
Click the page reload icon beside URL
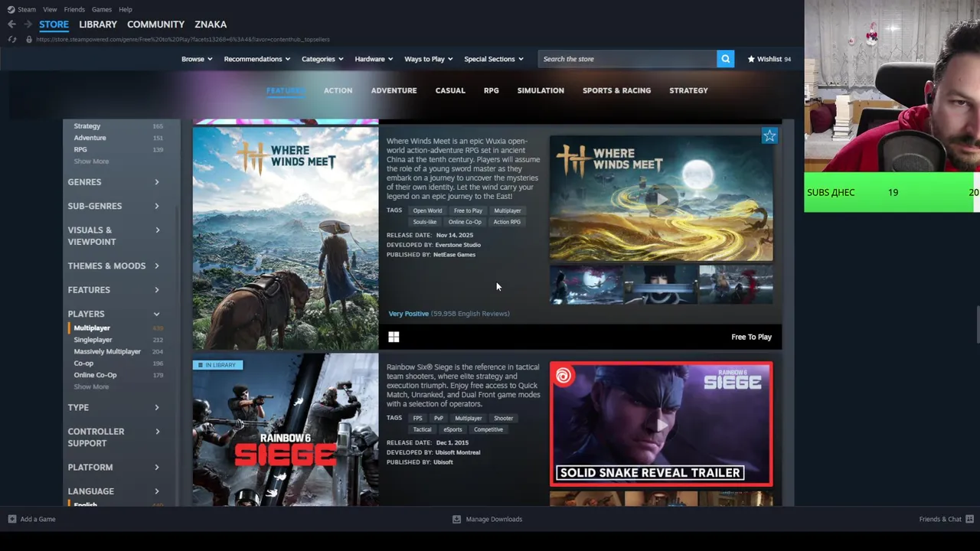(11, 39)
